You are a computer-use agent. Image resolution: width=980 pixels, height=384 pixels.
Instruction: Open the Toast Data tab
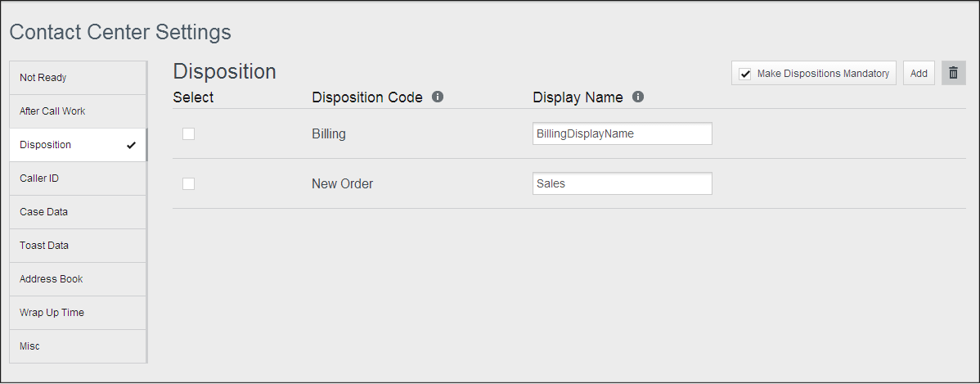pos(78,246)
